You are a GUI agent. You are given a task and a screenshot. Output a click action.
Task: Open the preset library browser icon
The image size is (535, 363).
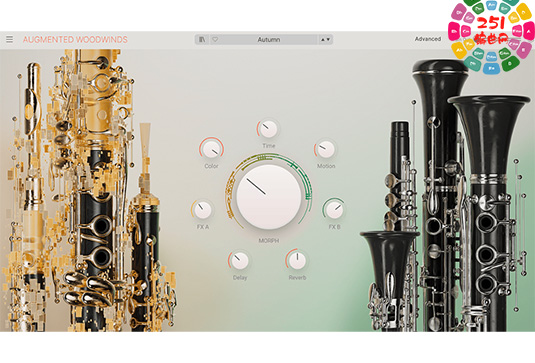202,40
